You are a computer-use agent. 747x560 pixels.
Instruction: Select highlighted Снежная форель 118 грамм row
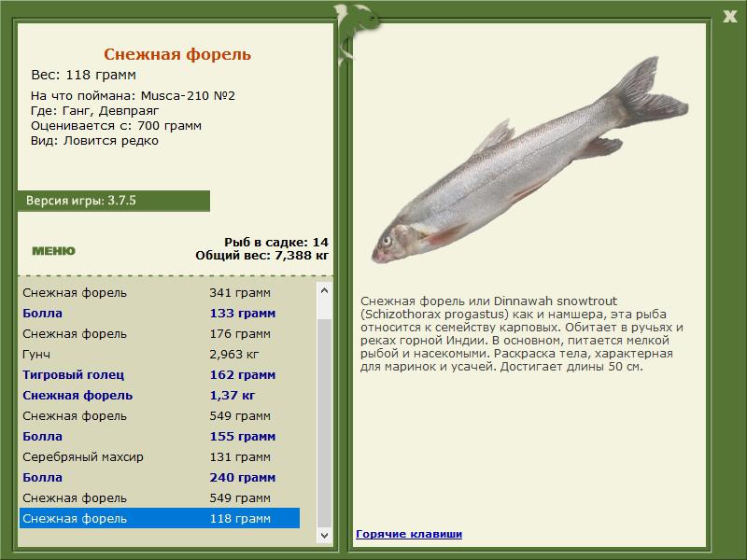click(160, 518)
